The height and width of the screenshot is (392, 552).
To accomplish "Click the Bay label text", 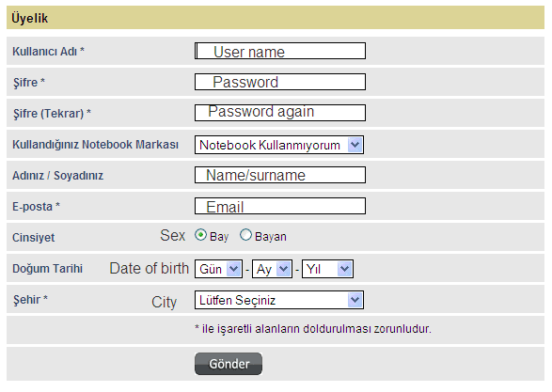I will tap(219, 237).
